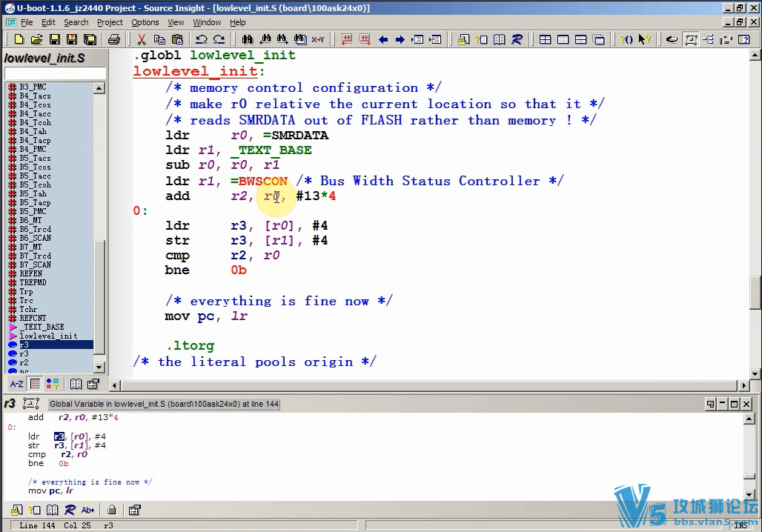Open the Window menu

click(207, 22)
